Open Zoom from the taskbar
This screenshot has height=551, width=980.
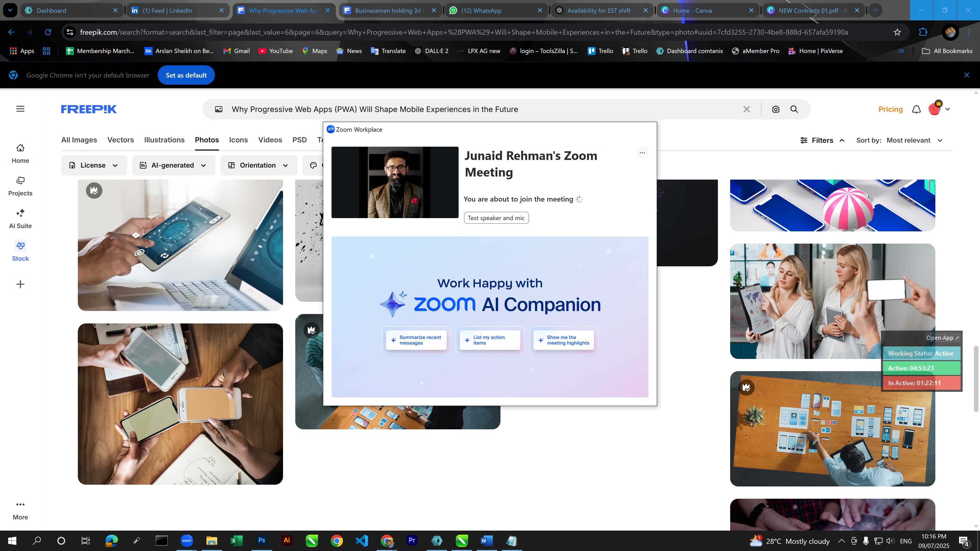(x=186, y=541)
